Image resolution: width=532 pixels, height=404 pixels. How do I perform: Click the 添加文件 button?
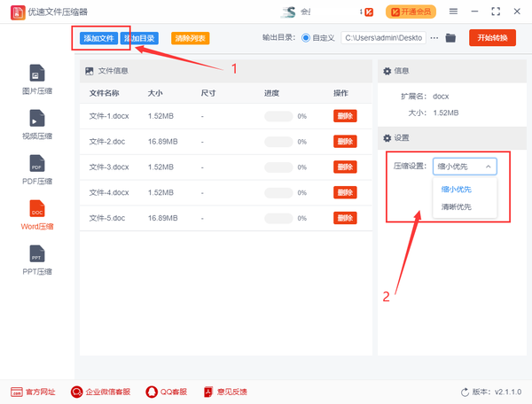tap(98, 38)
